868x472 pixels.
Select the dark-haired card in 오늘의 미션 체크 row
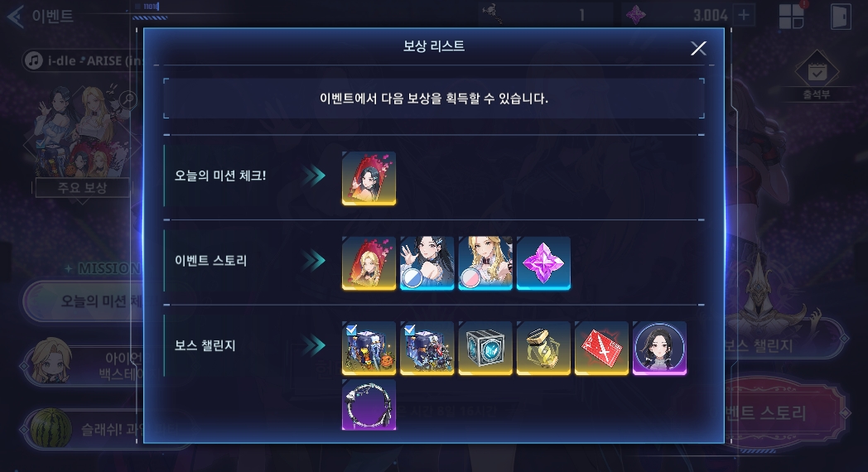point(369,178)
